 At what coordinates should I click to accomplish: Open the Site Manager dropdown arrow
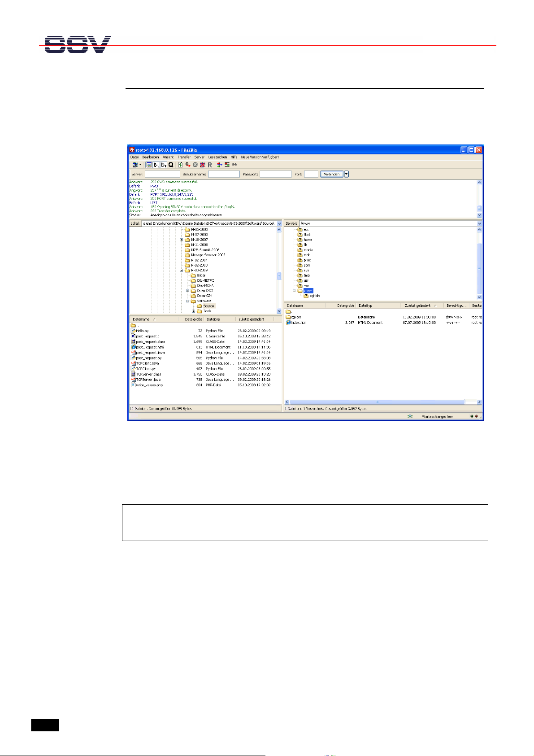point(140,165)
